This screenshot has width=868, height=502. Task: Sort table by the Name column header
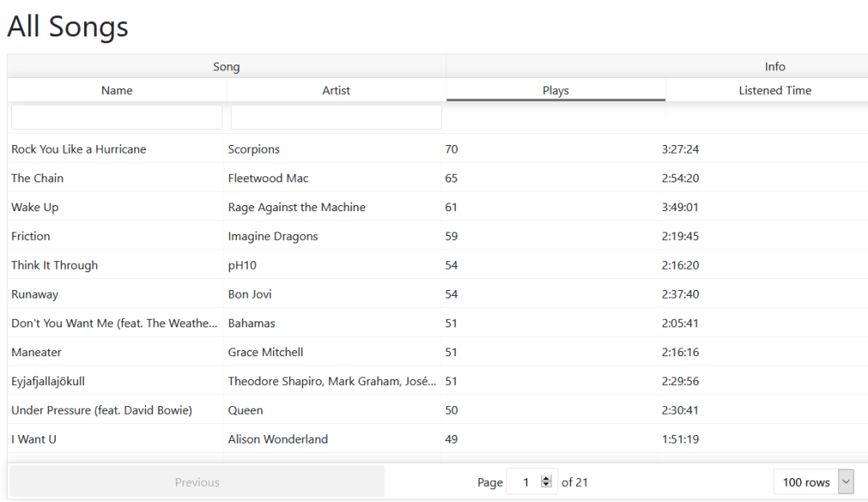click(x=117, y=91)
